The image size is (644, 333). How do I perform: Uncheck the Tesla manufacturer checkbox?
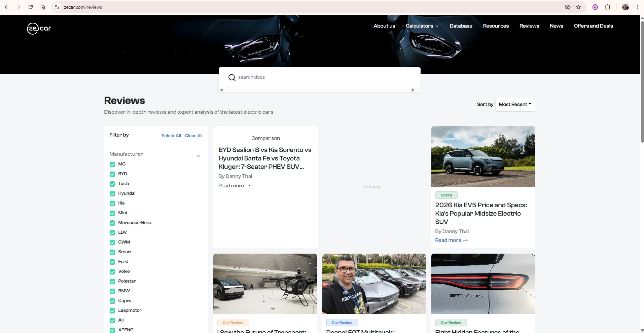coord(112,184)
